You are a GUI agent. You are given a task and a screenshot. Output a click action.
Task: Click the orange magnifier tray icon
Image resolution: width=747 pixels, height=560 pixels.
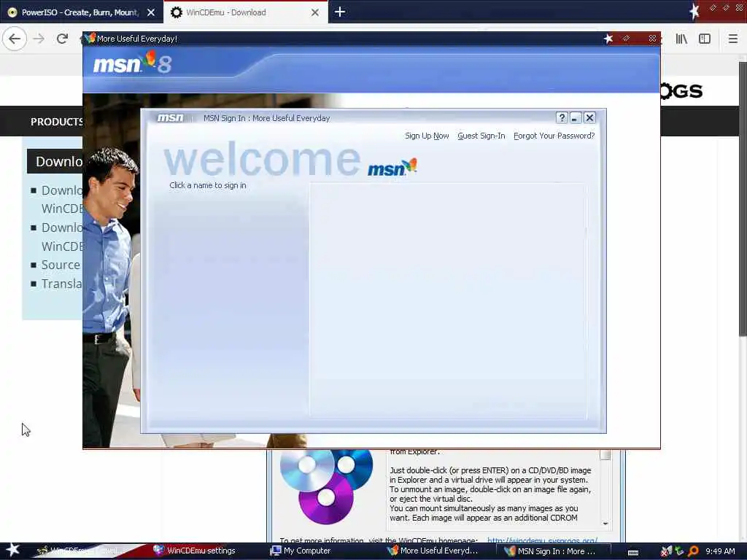coord(693,551)
